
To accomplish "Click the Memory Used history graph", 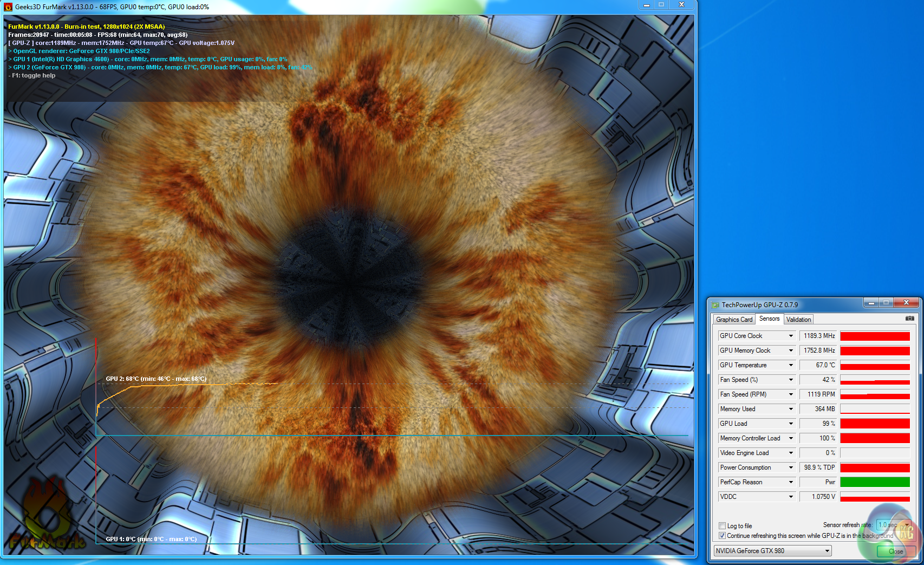I will [875, 409].
